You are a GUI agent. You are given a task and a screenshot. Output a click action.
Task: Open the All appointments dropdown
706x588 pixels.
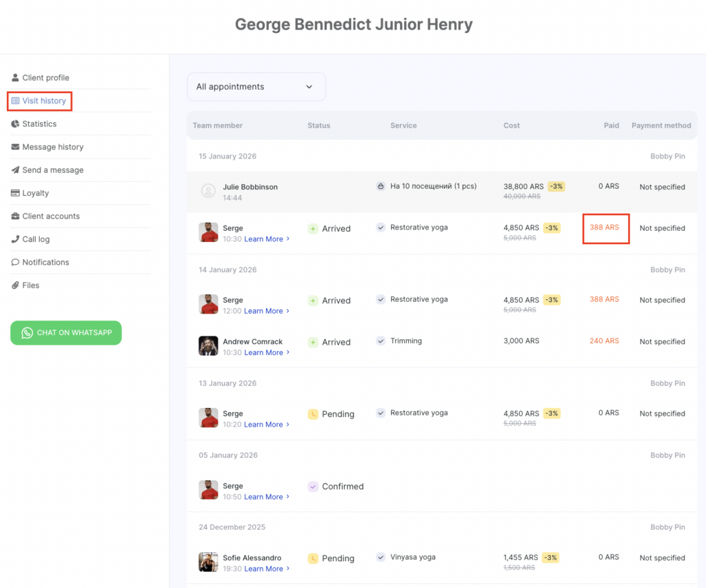click(x=256, y=87)
